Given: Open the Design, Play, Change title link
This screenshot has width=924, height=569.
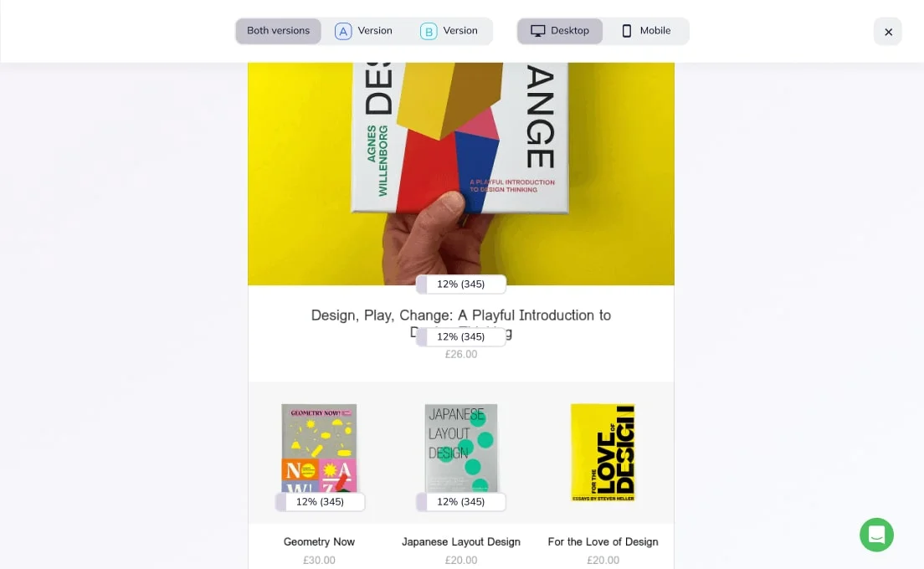Looking at the screenshot, I should tap(460, 315).
